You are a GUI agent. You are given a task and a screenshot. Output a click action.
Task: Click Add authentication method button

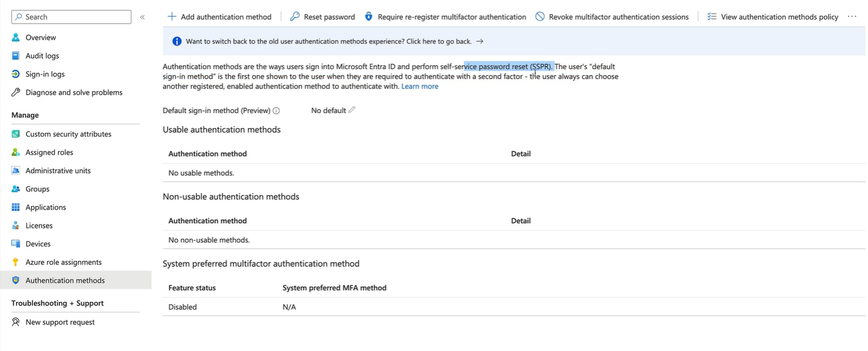click(219, 17)
